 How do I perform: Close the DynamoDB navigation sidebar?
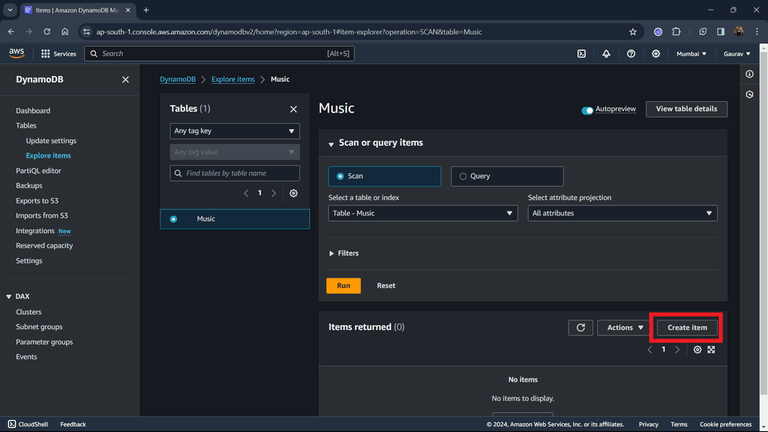point(125,79)
